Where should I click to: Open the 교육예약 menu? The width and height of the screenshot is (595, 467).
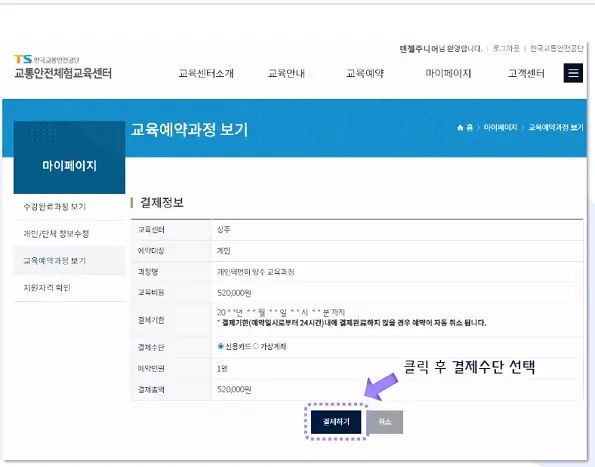365,73
